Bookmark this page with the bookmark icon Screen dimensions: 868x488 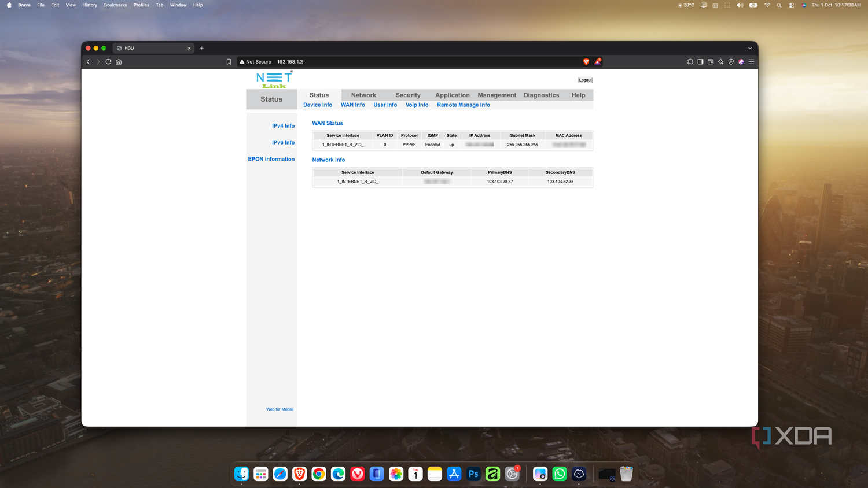click(x=229, y=62)
